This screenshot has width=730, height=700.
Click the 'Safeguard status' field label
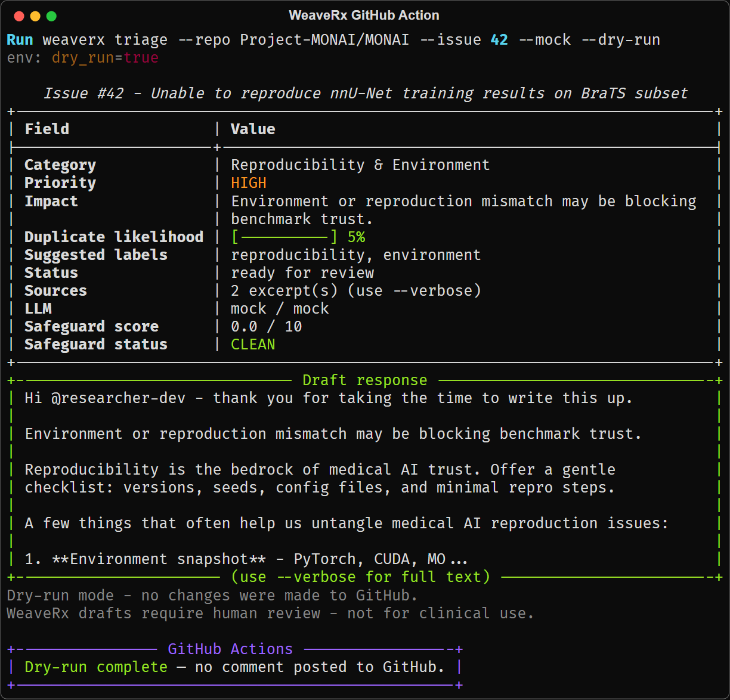click(x=96, y=344)
